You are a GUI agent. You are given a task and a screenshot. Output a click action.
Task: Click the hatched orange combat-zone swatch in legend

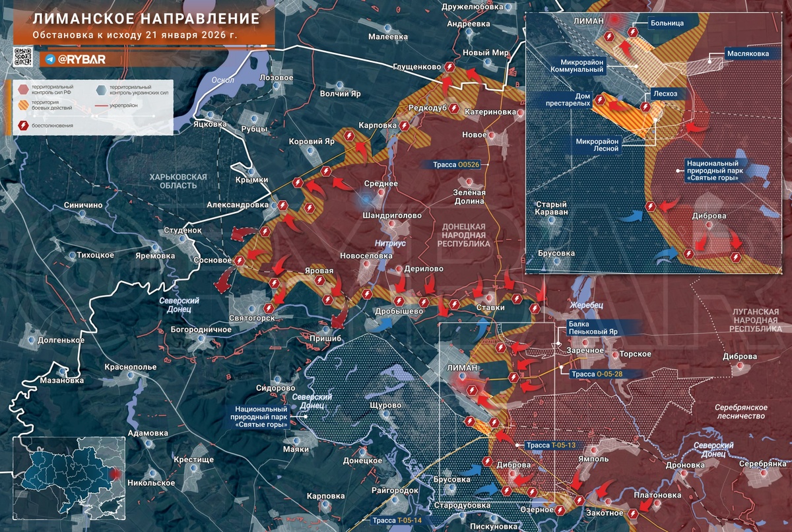(24, 106)
